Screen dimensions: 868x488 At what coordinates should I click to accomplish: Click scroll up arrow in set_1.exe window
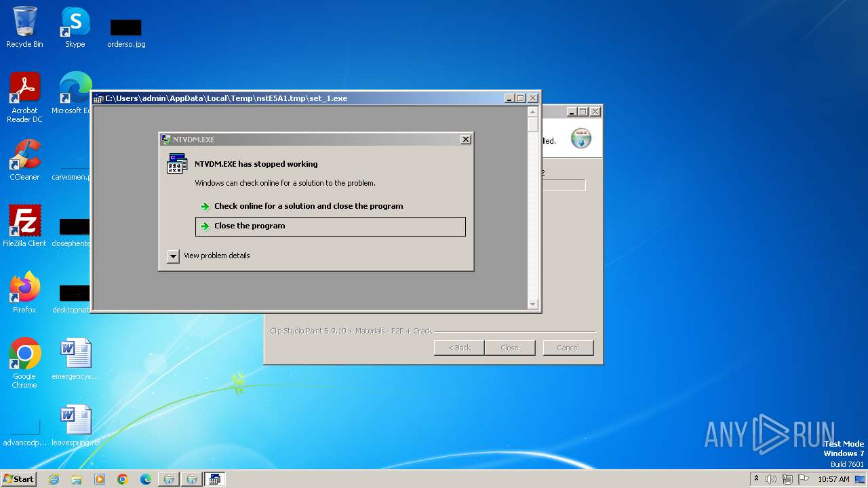[x=533, y=112]
